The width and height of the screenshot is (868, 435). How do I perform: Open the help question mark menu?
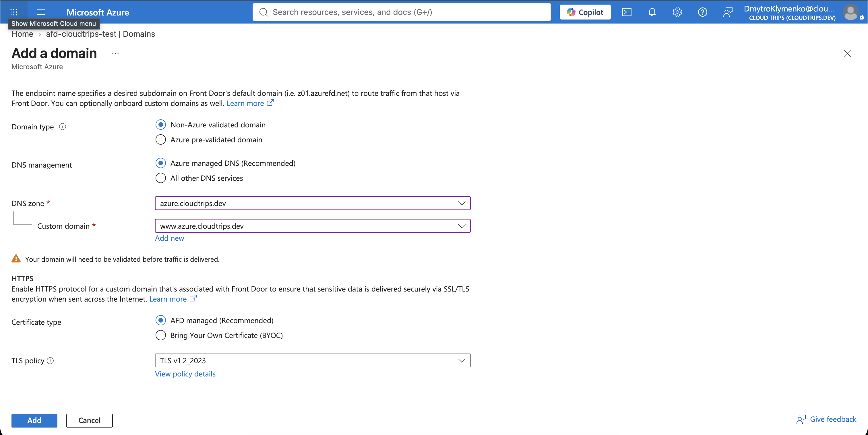[702, 12]
